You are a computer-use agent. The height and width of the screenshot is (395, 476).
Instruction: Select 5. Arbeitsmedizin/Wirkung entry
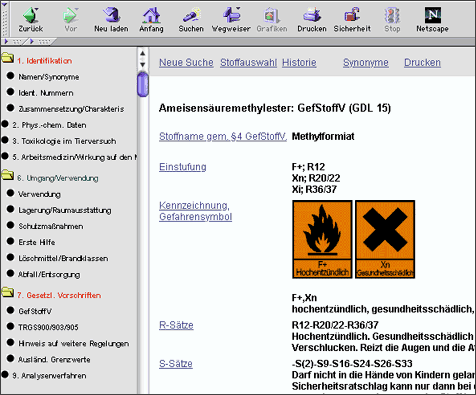(x=74, y=157)
